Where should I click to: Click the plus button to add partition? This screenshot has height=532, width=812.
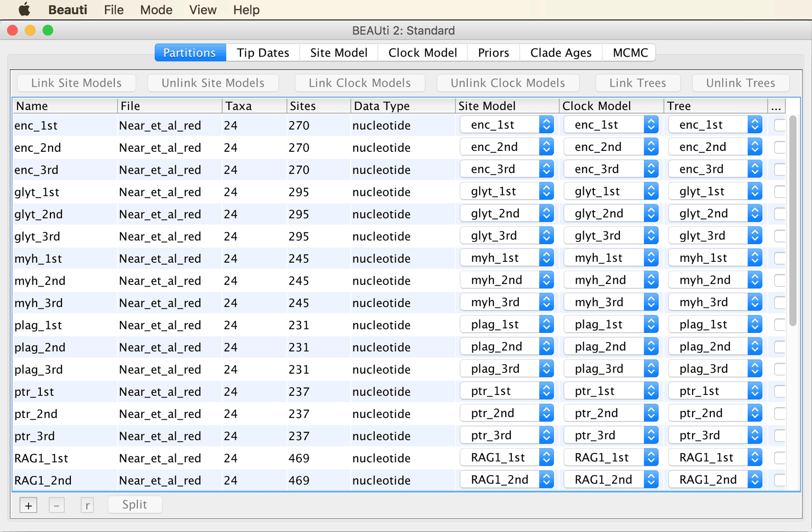point(28,505)
